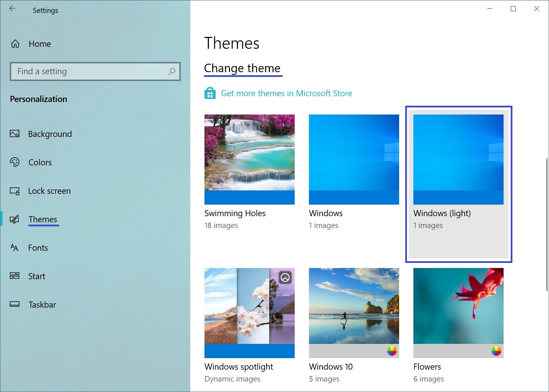The width and height of the screenshot is (549, 392).
Task: Click the '6 images' caption
Action: click(428, 379)
